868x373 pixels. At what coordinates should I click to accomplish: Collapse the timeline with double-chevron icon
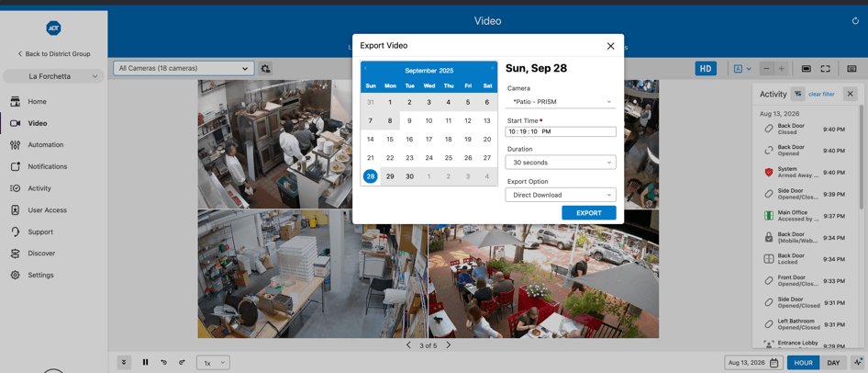(x=124, y=363)
